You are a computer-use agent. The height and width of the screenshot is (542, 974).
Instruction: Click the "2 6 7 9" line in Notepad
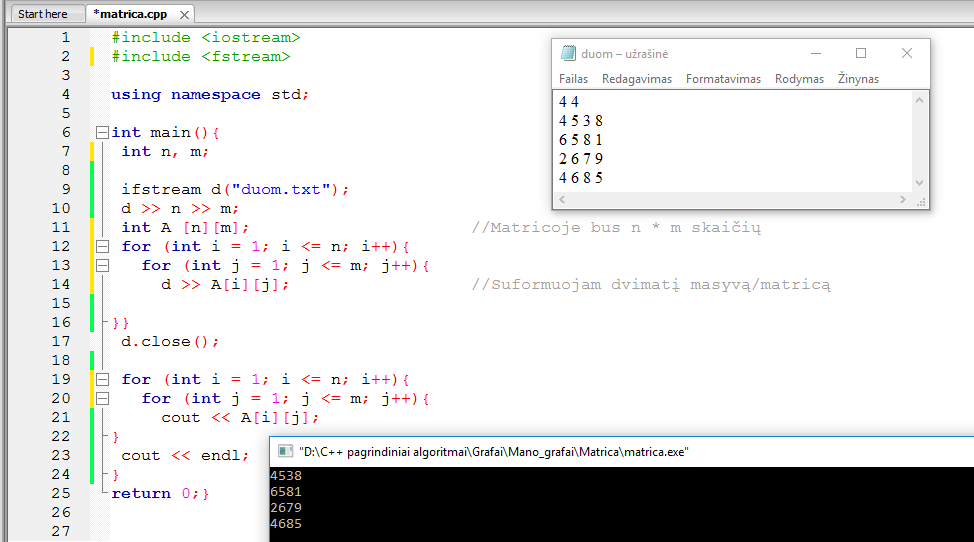580,159
